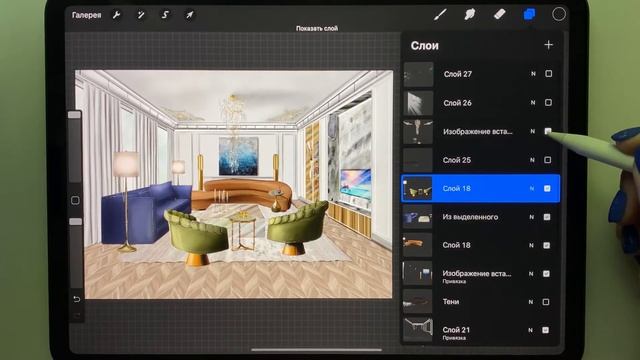Toggle visibility of Изображение вста... layer without Привязка
Image resolution: width=640 pixels, height=360 pixels.
[x=548, y=131]
